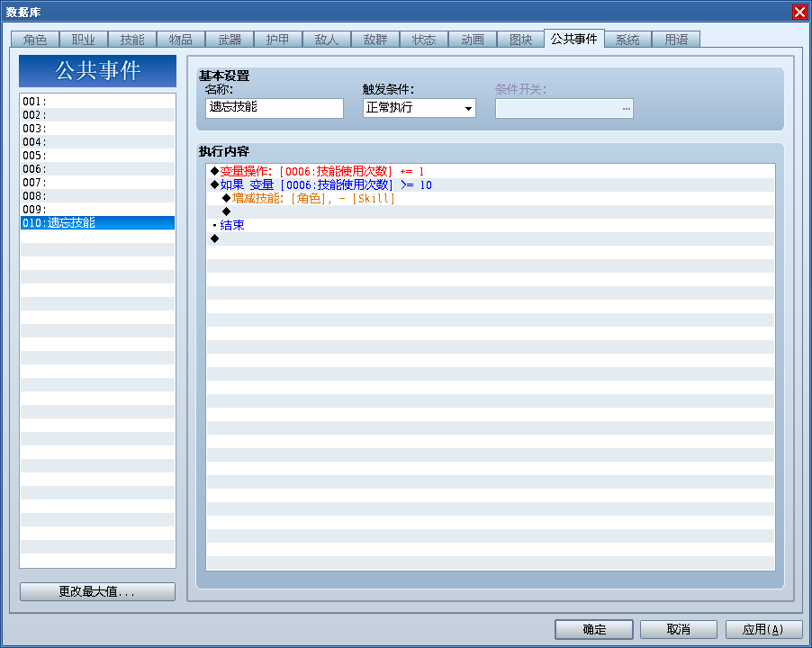
Task: Click the 公共事件 tab
Action: pyautogui.click(x=573, y=39)
